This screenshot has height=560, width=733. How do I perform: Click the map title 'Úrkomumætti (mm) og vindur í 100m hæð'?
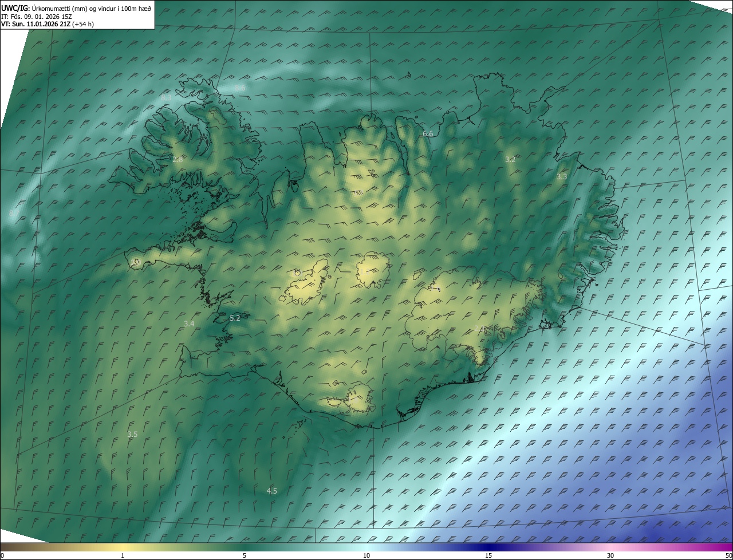click(x=91, y=8)
